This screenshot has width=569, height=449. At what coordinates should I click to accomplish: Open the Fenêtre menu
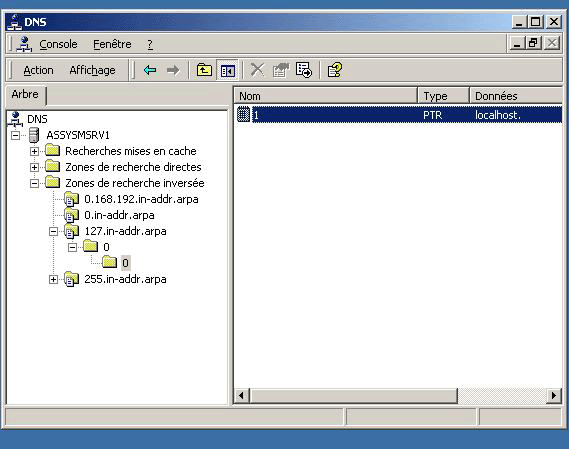point(112,44)
